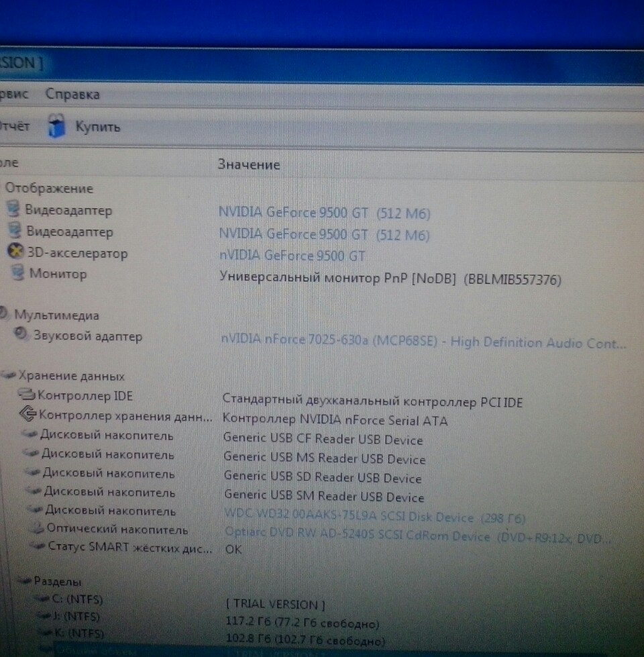Click the Оптический накопитель drive icon
This screenshot has width=644, height=657.
coord(38,527)
